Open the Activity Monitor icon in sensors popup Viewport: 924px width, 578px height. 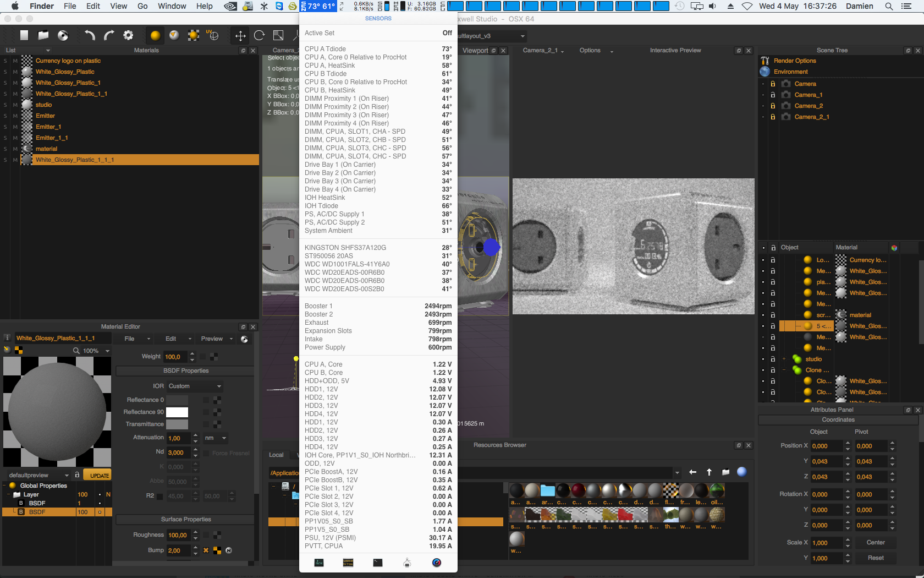click(319, 563)
